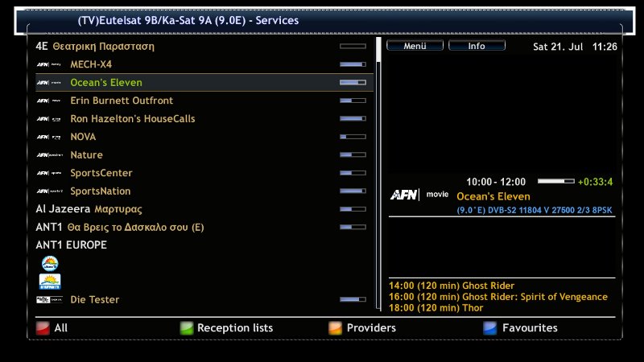
Task: Select Nature service row
Action: [204, 154]
